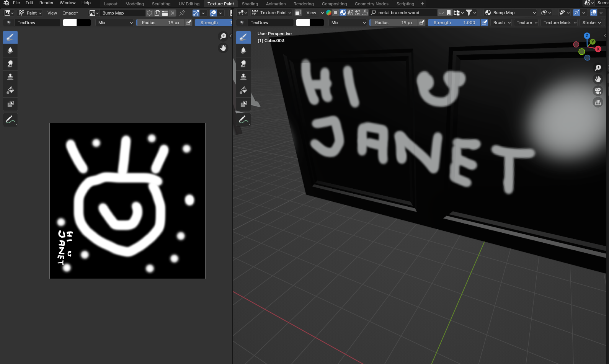609x364 pixels.
Task: Select Mask tool in 3D viewport toolbar
Action: point(243,104)
